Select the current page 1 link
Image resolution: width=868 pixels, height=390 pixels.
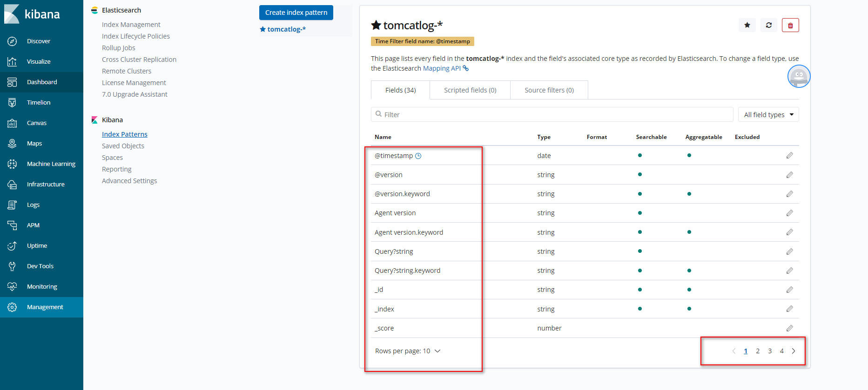[x=746, y=351]
